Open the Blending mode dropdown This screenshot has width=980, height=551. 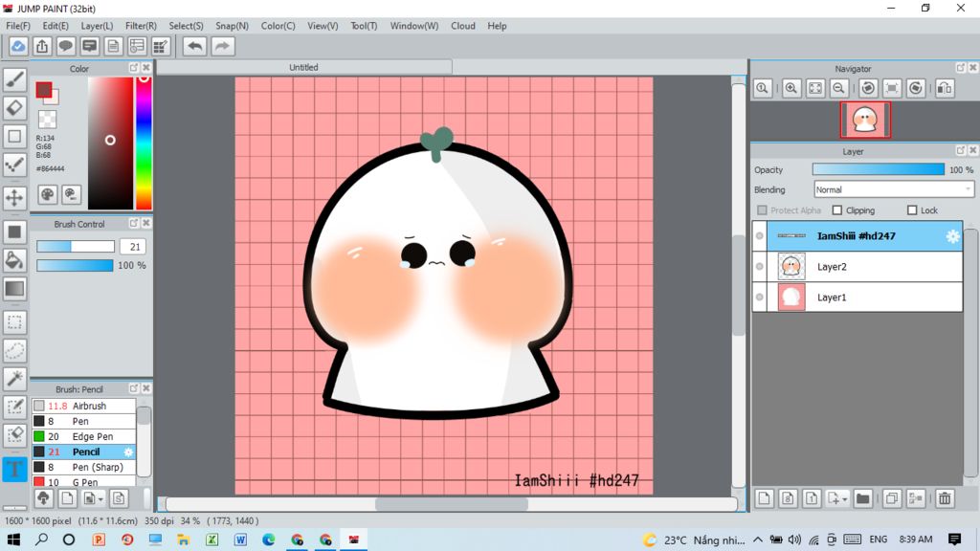pyautogui.click(x=894, y=189)
